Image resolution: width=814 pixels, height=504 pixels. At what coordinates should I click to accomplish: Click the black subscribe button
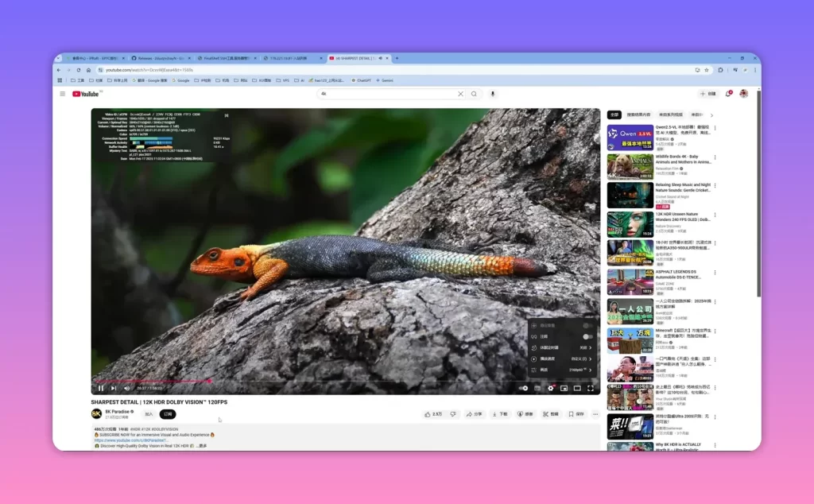pos(168,414)
